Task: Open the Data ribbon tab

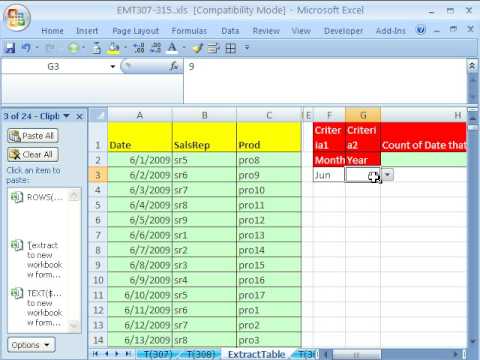Action: [x=230, y=31]
